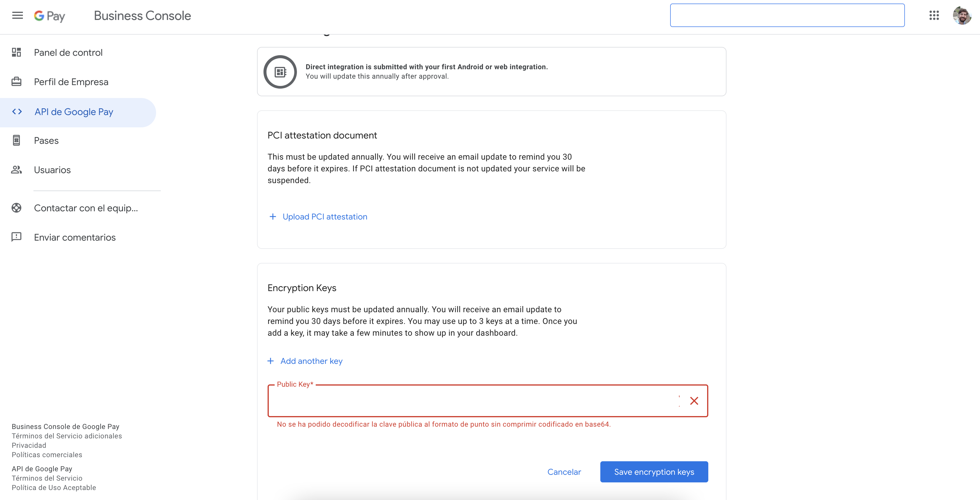
Task: Click Upload PCI attestation
Action: [x=325, y=217]
